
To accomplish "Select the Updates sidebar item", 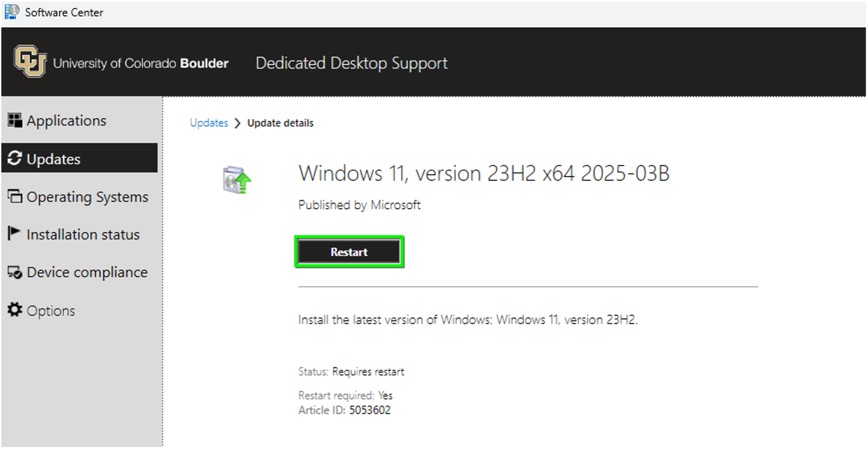I will (x=79, y=158).
